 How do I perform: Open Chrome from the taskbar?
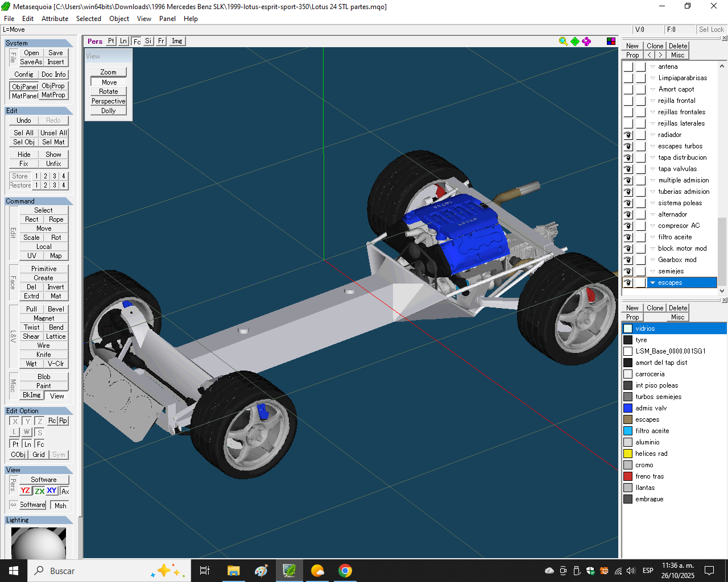pos(345,571)
